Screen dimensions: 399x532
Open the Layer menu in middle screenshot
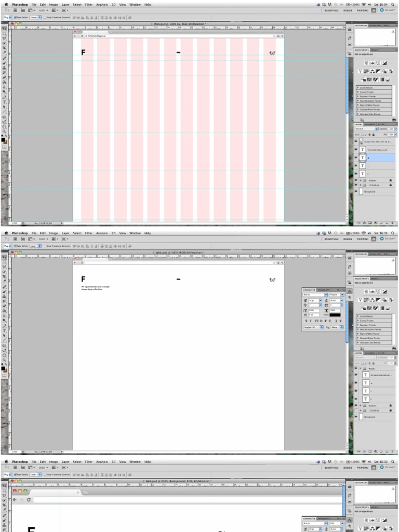65,233
